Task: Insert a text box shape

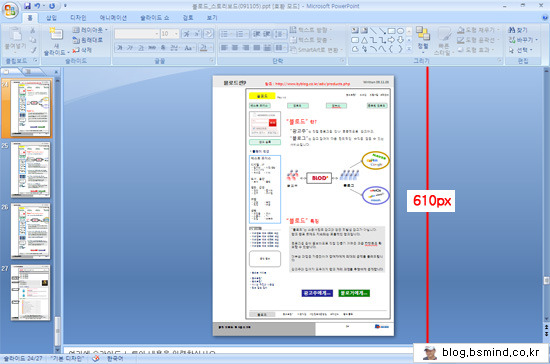Action: pyautogui.click(x=355, y=31)
